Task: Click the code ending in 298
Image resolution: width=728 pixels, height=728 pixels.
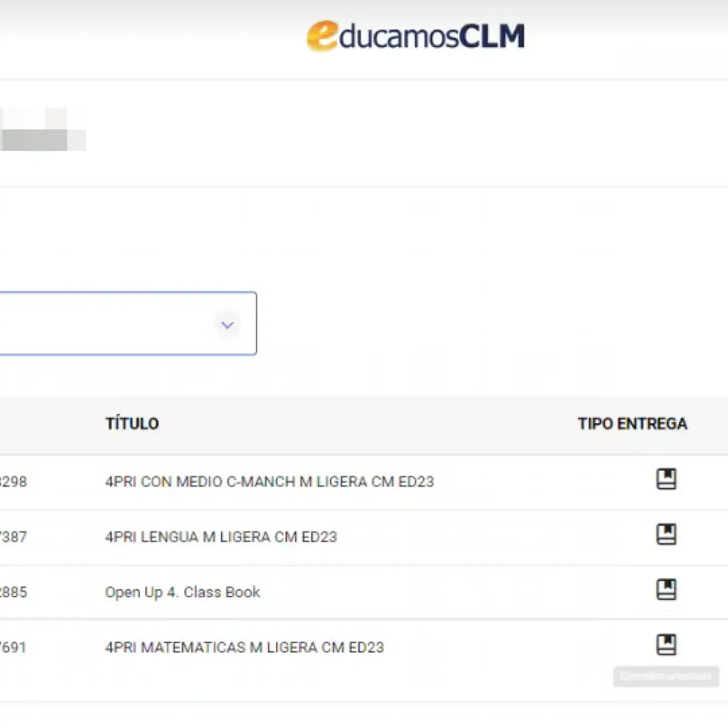Action: tap(13, 482)
